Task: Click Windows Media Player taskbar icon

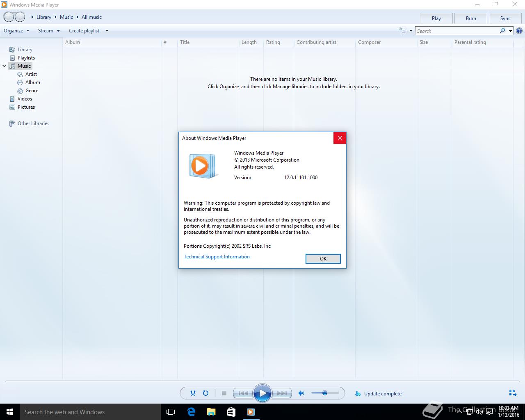Action: coord(251,412)
